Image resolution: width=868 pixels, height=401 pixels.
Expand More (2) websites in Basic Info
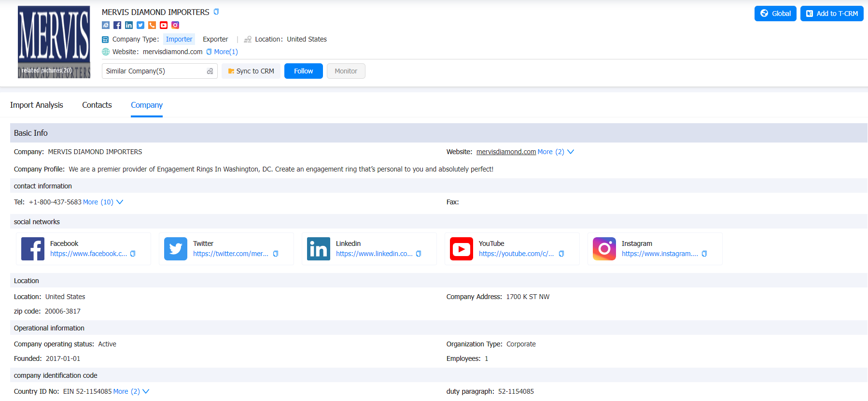pyautogui.click(x=556, y=152)
